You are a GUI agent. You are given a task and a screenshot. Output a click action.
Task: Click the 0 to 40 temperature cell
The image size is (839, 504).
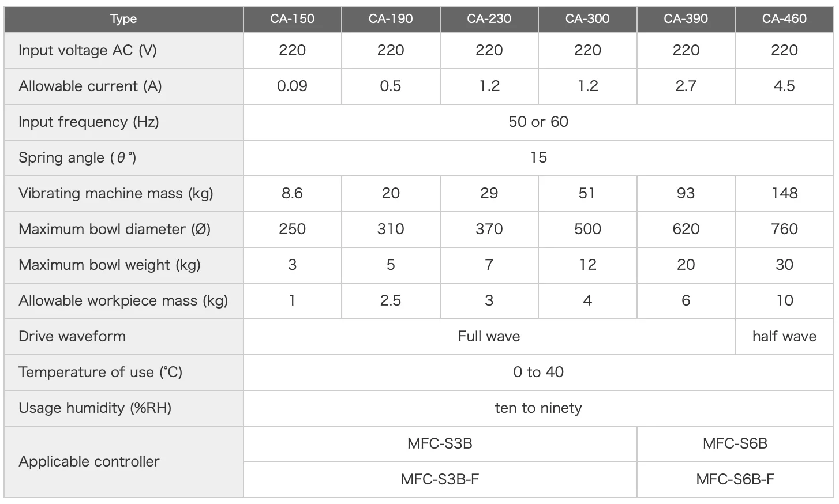[x=538, y=373]
